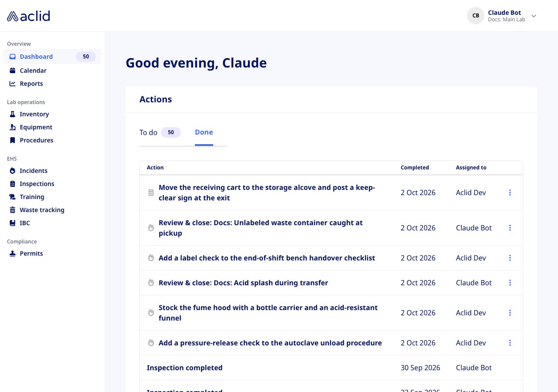Click the Aclid logo

pyautogui.click(x=28, y=16)
